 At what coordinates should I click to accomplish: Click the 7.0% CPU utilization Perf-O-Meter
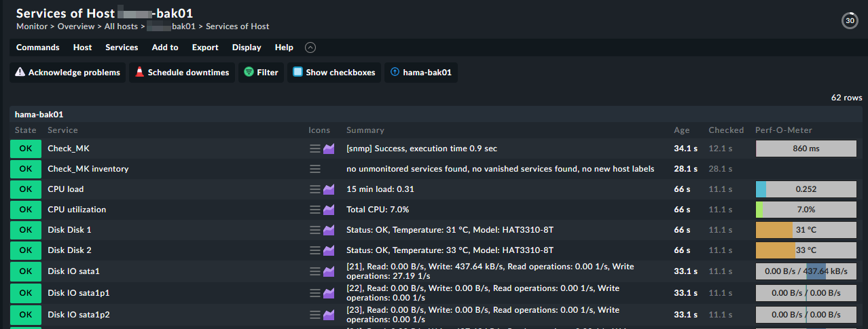pyautogui.click(x=806, y=210)
